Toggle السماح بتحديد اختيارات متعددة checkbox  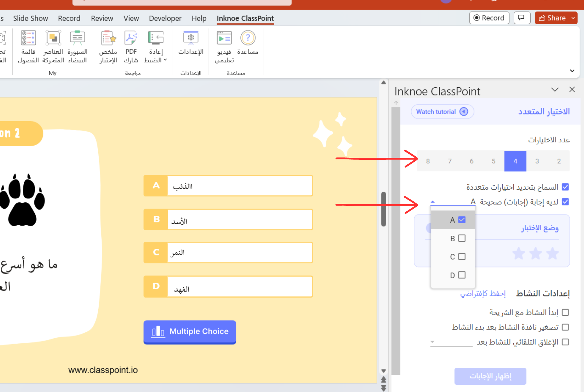point(565,187)
